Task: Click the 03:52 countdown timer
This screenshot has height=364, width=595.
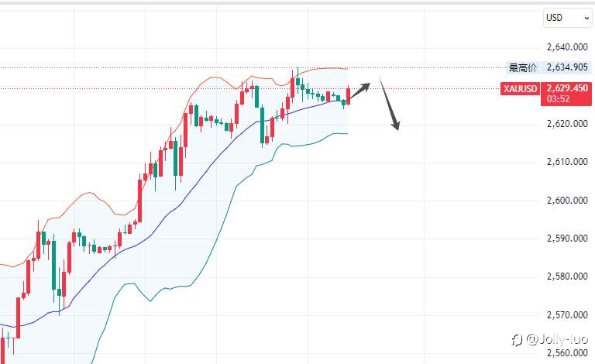Action: [x=558, y=99]
